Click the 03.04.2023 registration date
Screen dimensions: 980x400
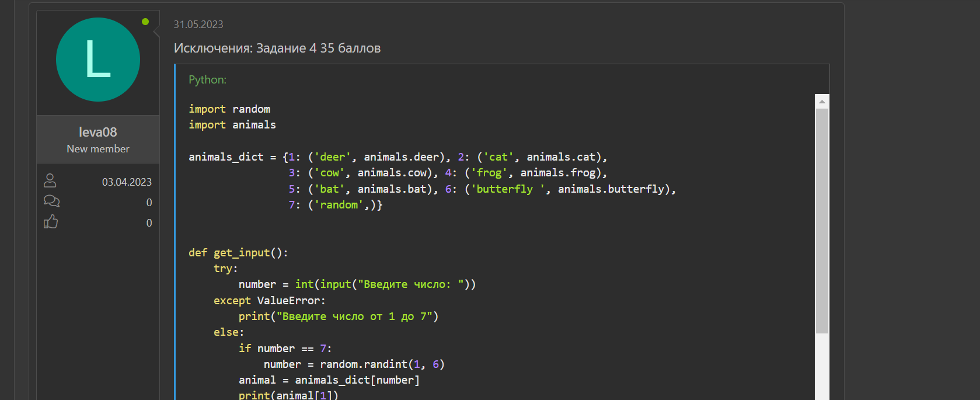127,182
